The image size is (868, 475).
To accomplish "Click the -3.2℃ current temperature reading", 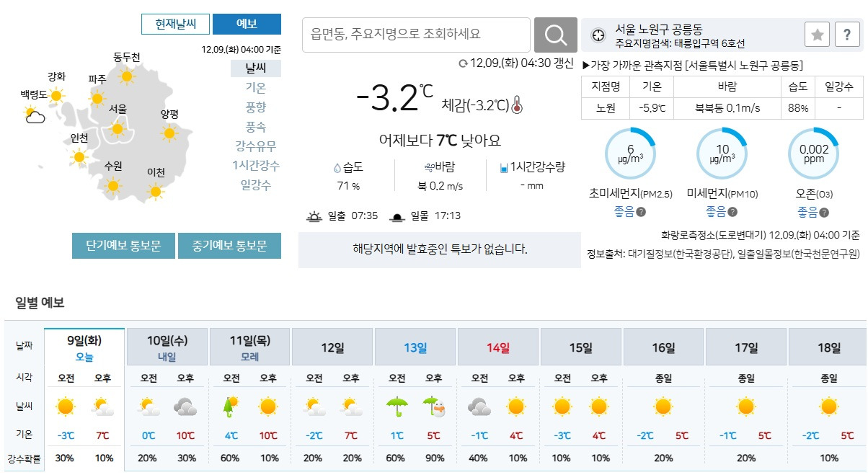I will (394, 99).
